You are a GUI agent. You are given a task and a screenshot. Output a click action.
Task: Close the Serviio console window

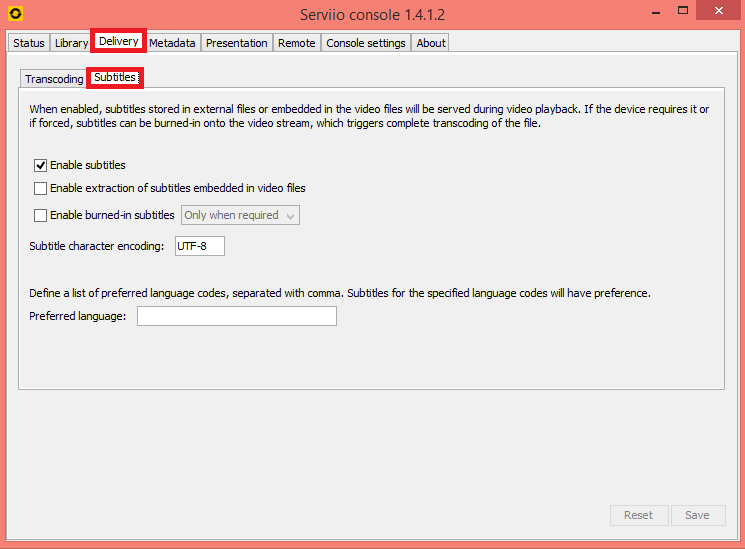click(721, 11)
